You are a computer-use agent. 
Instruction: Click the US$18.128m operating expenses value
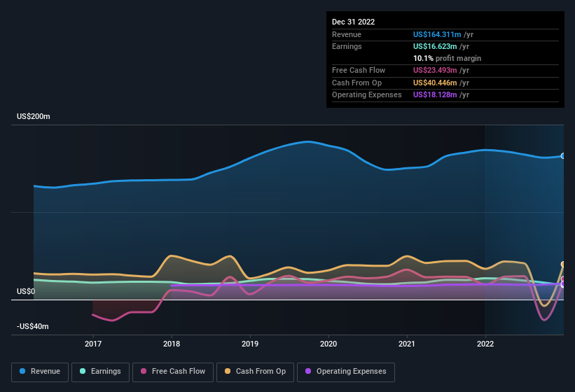tap(435, 95)
